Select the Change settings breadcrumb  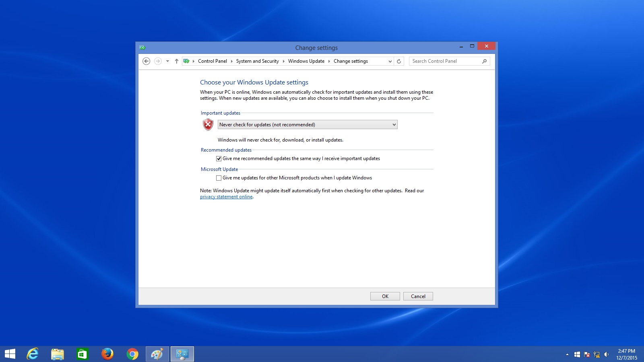351,61
